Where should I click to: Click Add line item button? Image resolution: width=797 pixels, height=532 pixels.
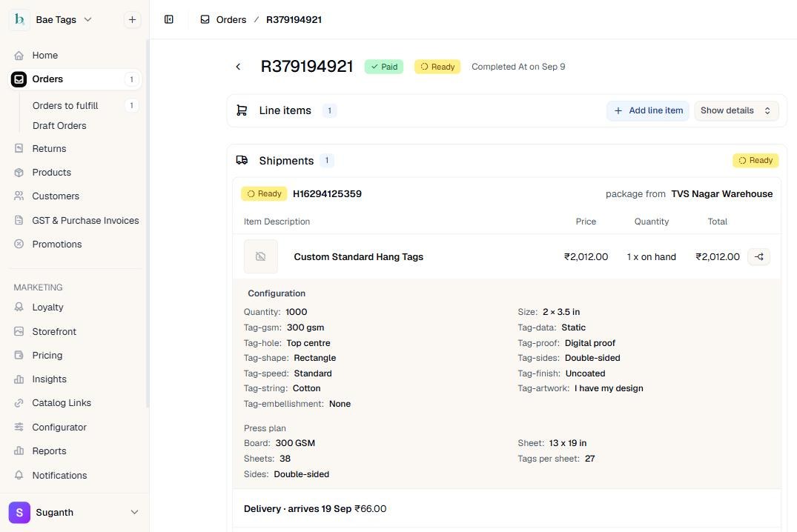pyautogui.click(x=647, y=110)
